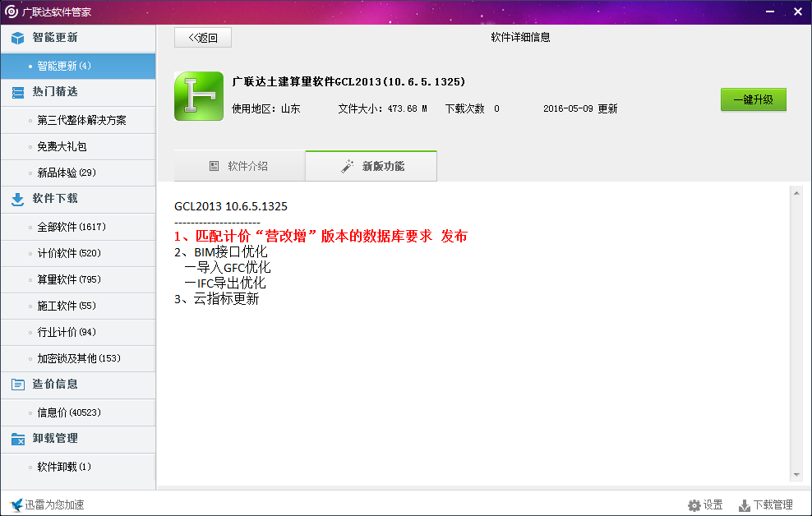Select 全部软件 (1617) category
Viewport: 812px width, 516px height.
click(78, 227)
